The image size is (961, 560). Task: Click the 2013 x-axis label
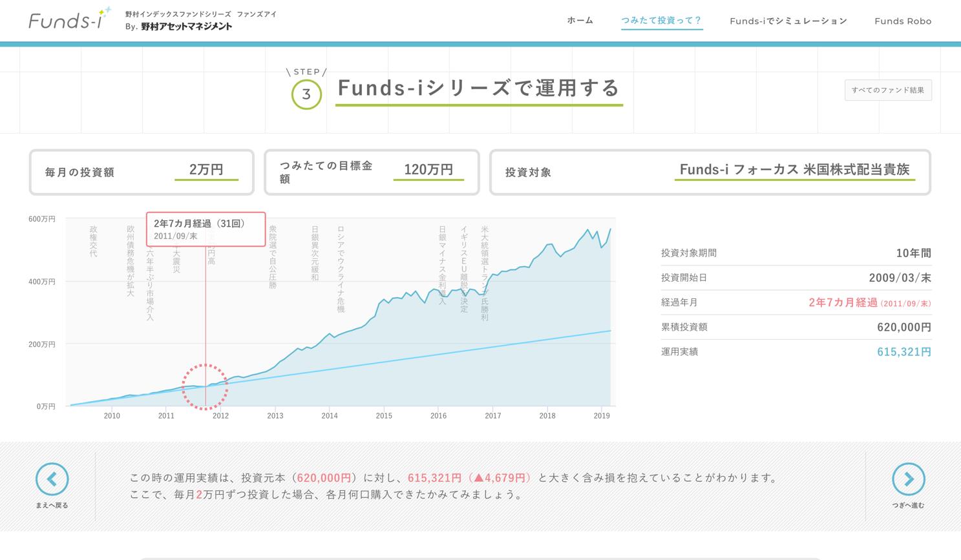pos(275,416)
